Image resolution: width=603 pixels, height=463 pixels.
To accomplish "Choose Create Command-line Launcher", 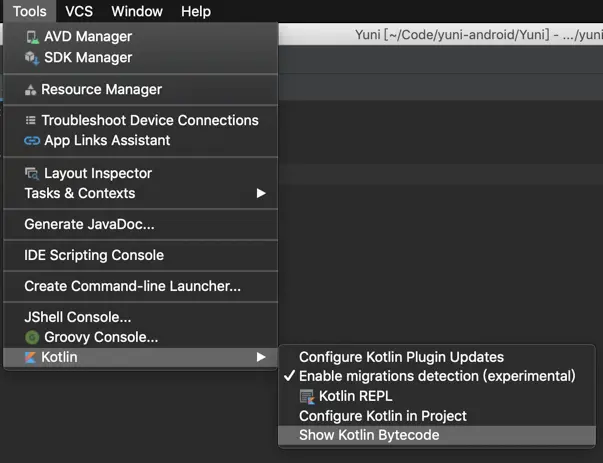I will (x=132, y=286).
